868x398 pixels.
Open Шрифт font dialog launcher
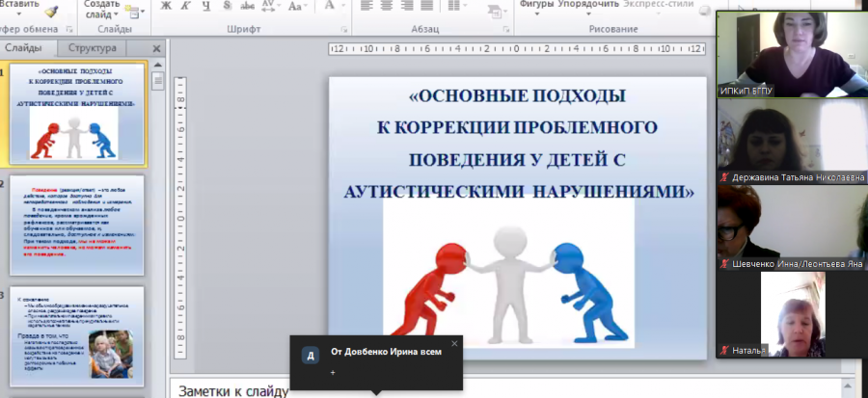(x=344, y=29)
